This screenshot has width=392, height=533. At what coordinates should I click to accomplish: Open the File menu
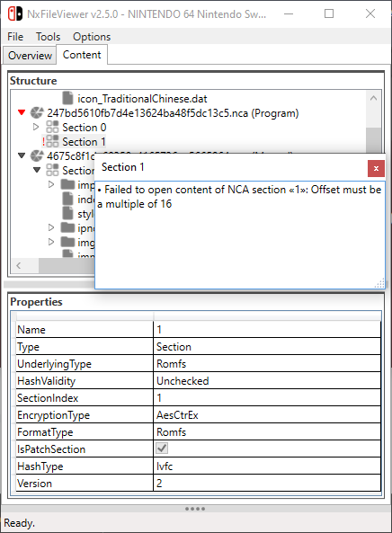[15, 36]
